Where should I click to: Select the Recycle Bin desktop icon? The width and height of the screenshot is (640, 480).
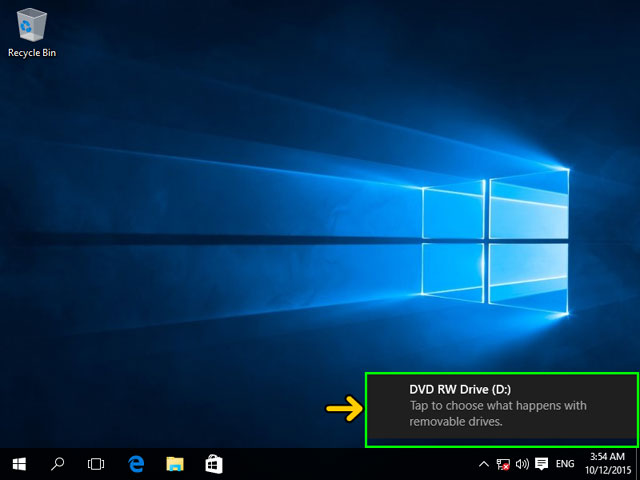coord(32,34)
